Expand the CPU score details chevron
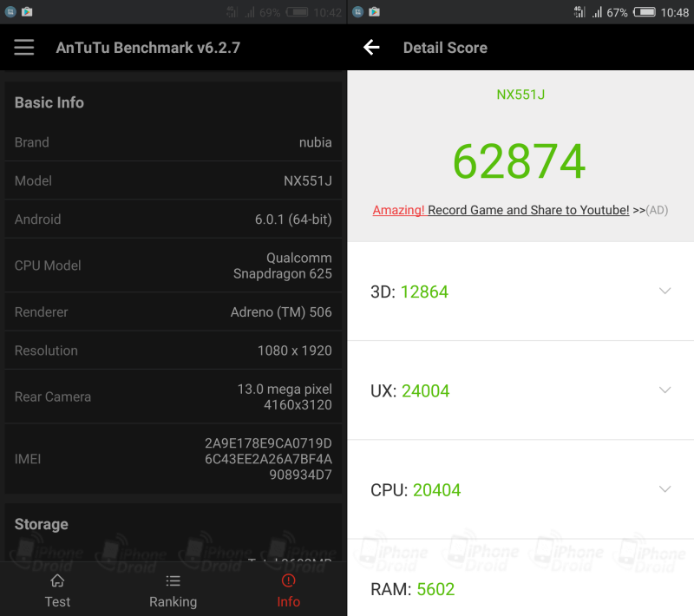This screenshot has height=616, width=694. pyautogui.click(x=665, y=489)
